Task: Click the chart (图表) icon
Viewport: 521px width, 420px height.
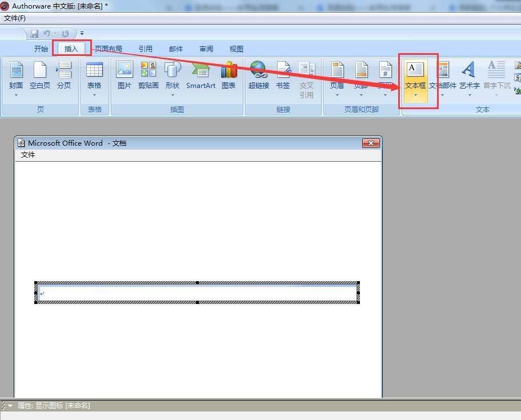Action: click(229, 75)
